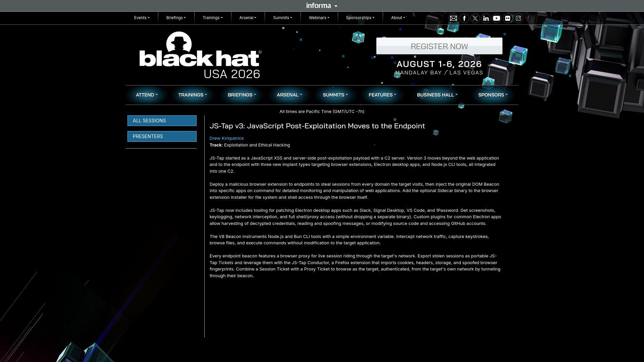This screenshot has height=362, width=644.
Task: Open the BRIEFINGS main menu
Action: point(242,95)
